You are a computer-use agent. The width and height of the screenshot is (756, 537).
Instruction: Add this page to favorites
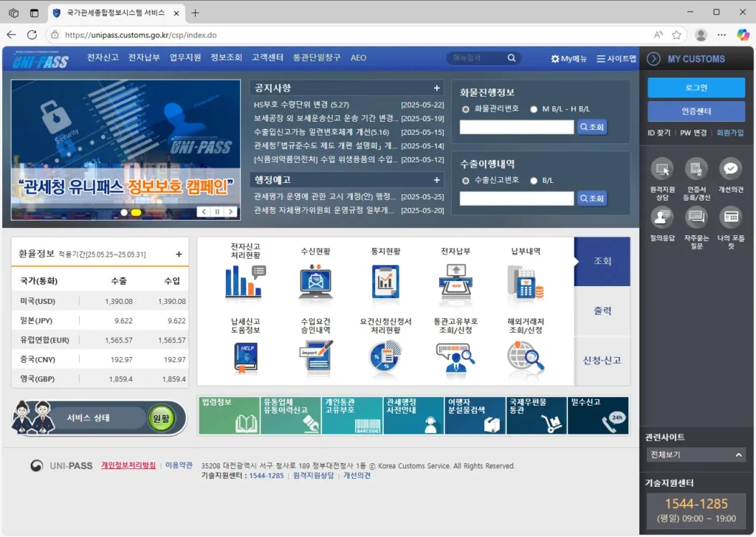(676, 35)
